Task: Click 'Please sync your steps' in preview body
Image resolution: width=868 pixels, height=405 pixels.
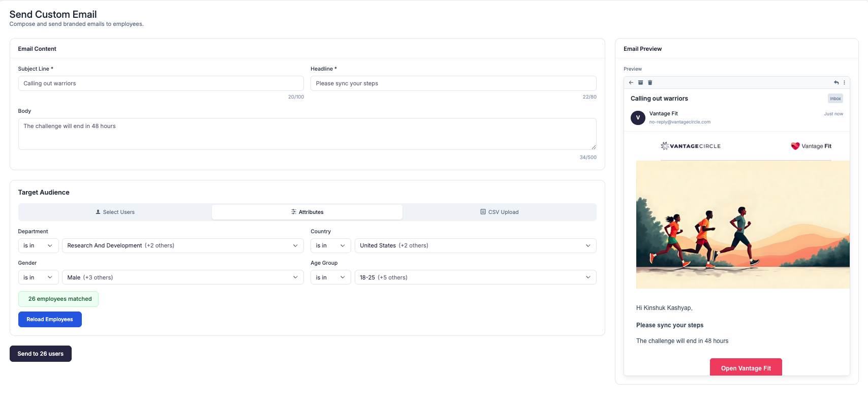Action: (670, 325)
